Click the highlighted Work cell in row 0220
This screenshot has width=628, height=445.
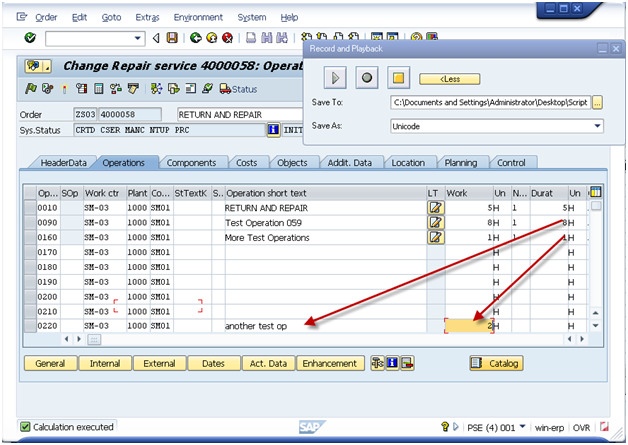(x=469, y=326)
